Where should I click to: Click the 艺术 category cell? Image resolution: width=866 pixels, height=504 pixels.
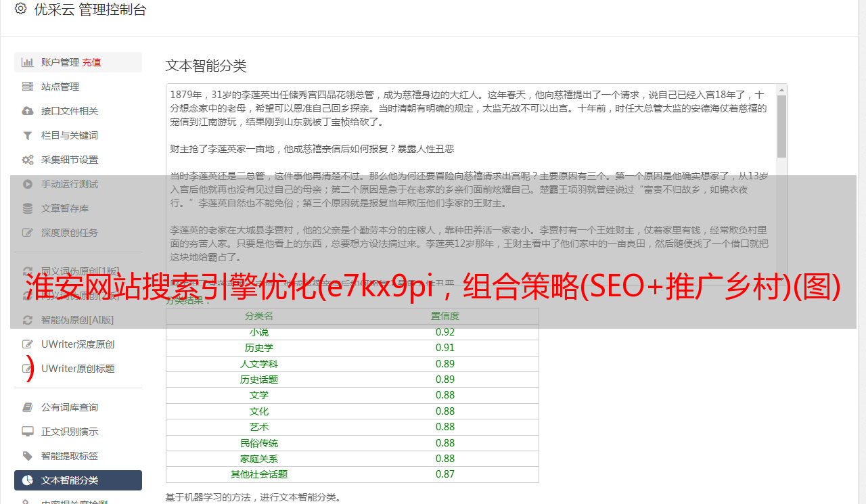pos(259,427)
